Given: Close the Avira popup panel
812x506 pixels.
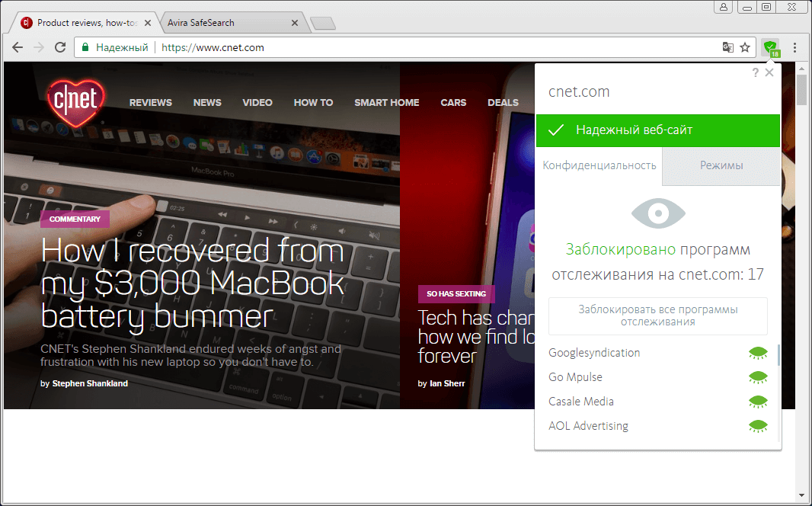Looking at the screenshot, I should tap(769, 72).
